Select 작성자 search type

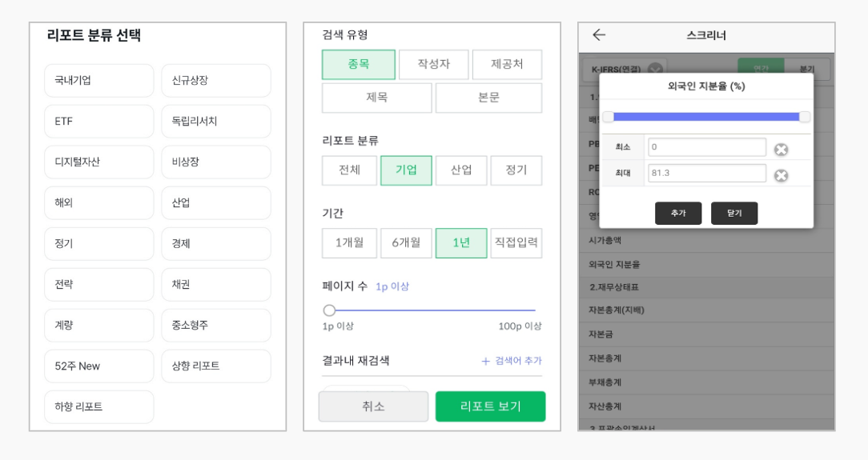point(433,65)
